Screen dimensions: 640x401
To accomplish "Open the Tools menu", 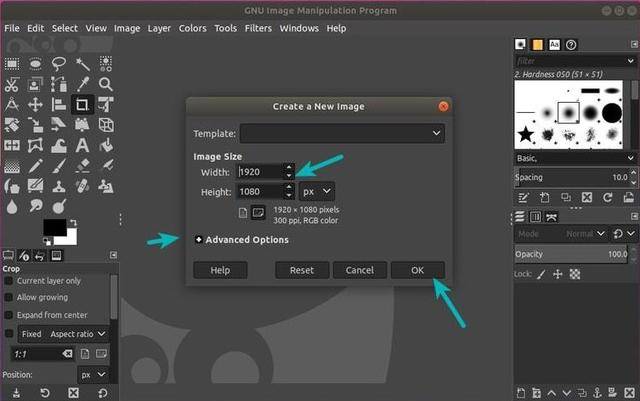I will tap(225, 28).
